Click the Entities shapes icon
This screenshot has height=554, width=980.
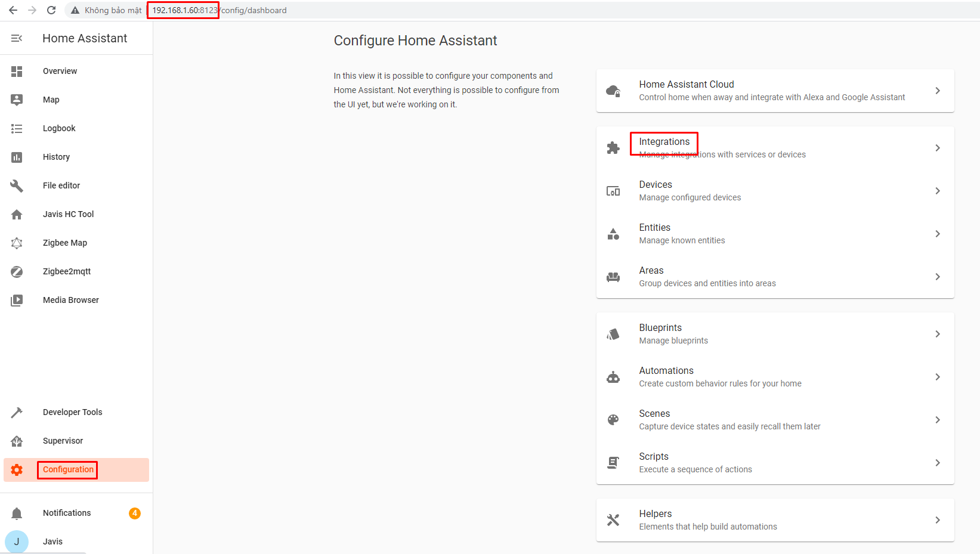[x=613, y=234]
